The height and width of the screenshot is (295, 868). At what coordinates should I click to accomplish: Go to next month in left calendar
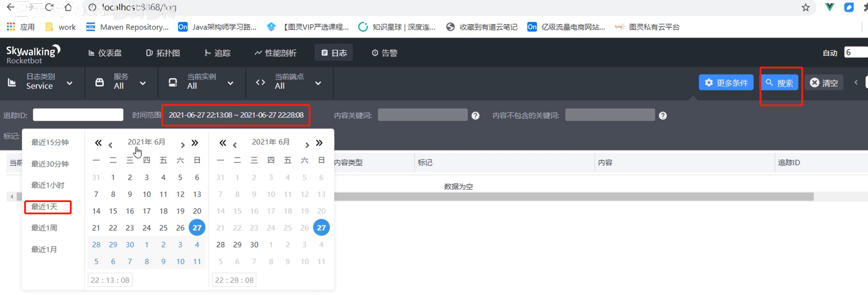(183, 145)
